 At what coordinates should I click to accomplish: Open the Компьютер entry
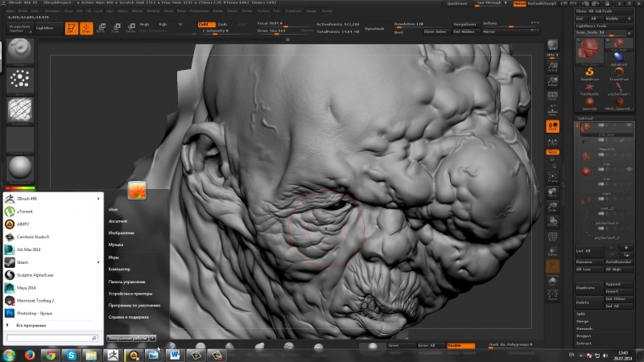coord(119,269)
